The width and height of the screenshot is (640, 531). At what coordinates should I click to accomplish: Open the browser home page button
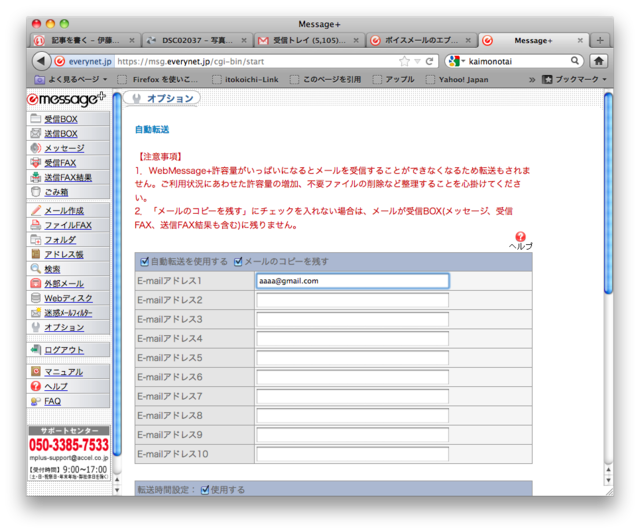598,61
